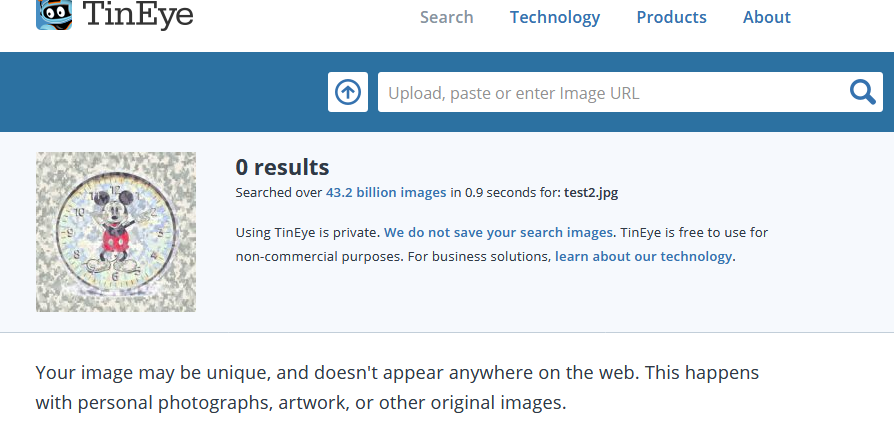Open the Mickey Mouse clock thumbnail
Viewport: 894px width, 431px height.
[116, 232]
